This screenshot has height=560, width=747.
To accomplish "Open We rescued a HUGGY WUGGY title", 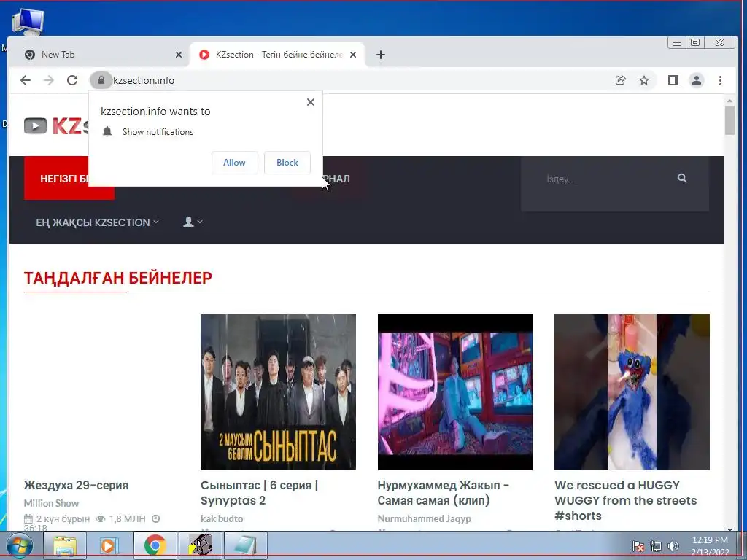I will pyautogui.click(x=625, y=500).
